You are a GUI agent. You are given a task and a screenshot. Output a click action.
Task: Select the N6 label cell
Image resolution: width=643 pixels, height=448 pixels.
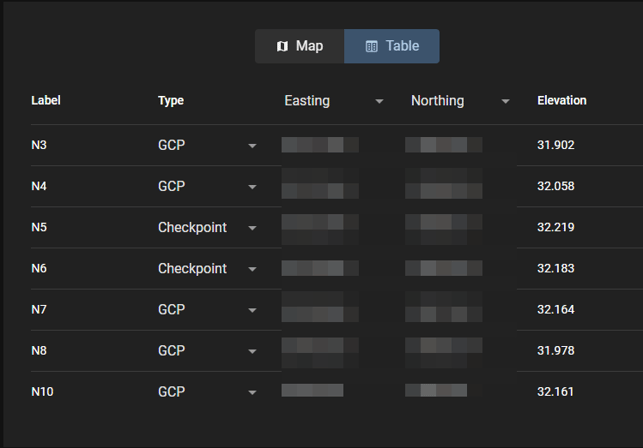[39, 268]
